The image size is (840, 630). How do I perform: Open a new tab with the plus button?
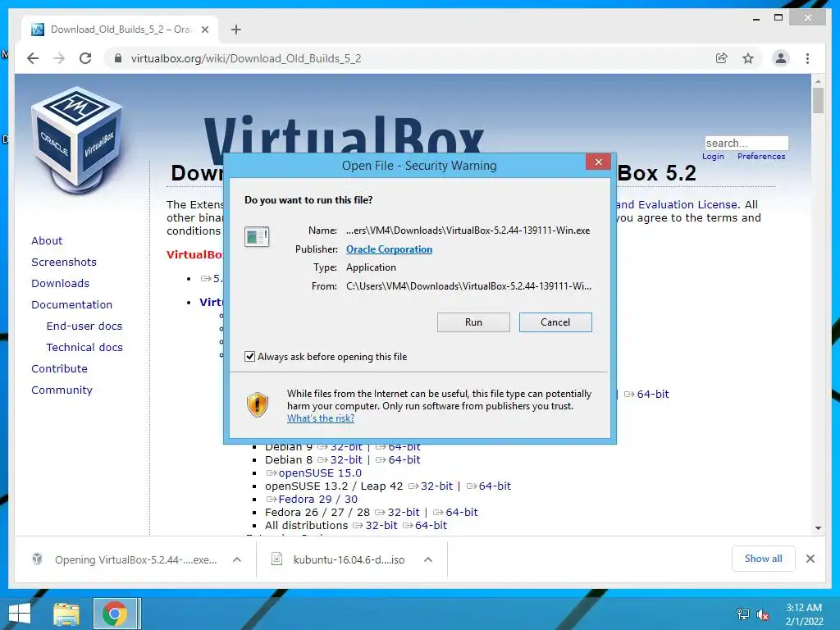pyautogui.click(x=236, y=30)
